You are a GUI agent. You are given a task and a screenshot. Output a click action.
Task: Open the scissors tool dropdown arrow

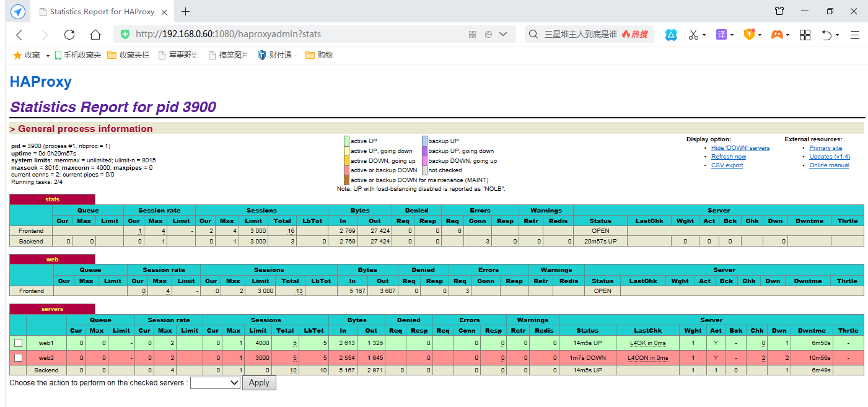point(704,35)
